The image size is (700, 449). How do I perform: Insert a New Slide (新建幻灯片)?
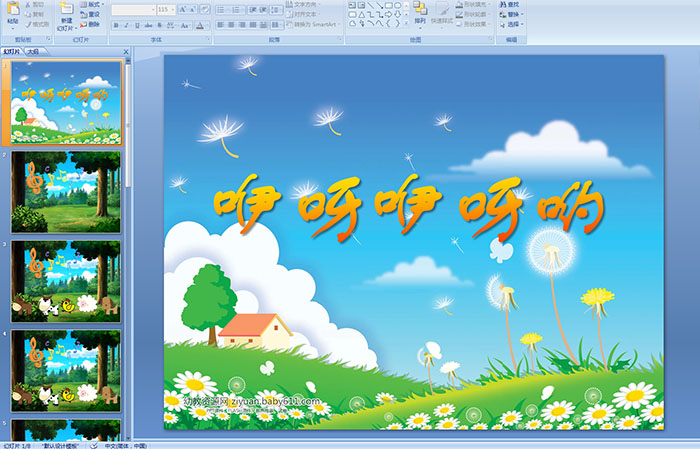point(67,17)
